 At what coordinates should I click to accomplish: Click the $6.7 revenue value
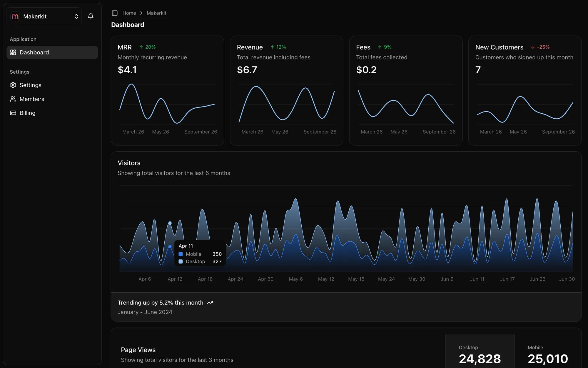(247, 70)
